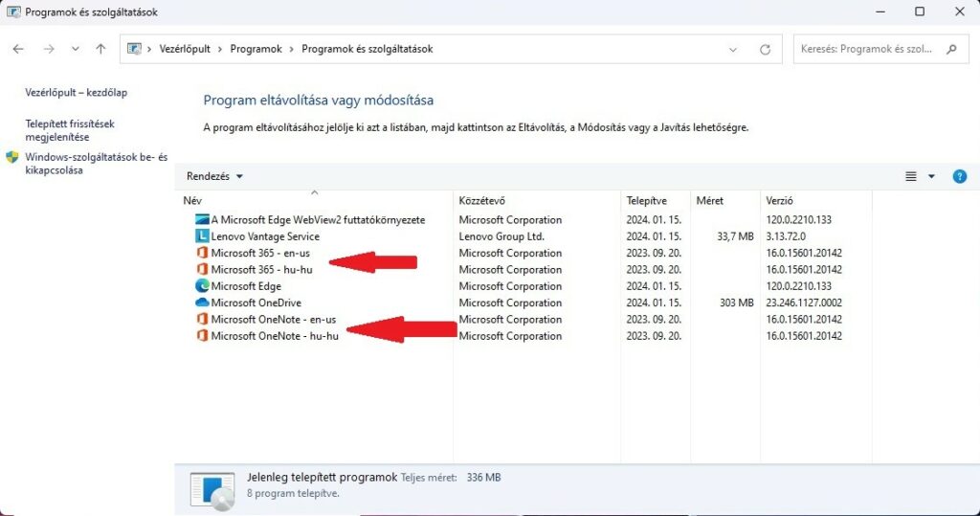This screenshot has width=980, height=516.
Task: Minimize the Programok és szolgáltatások window
Action: point(880,11)
